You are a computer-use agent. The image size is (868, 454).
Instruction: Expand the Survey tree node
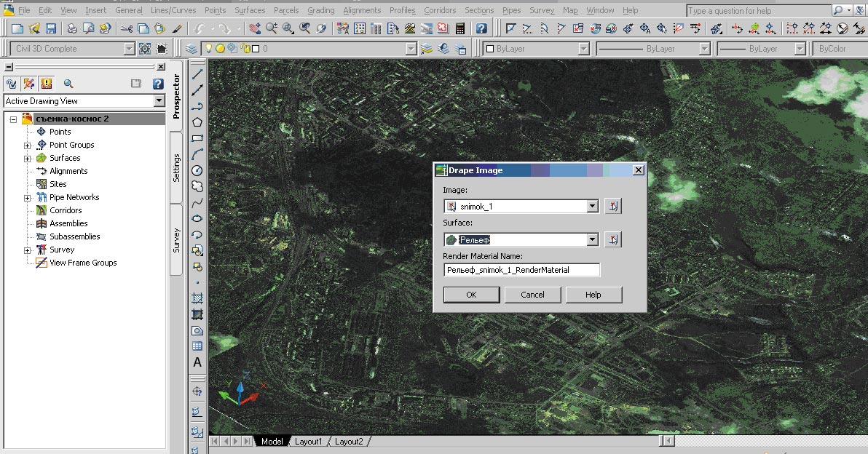(27, 250)
